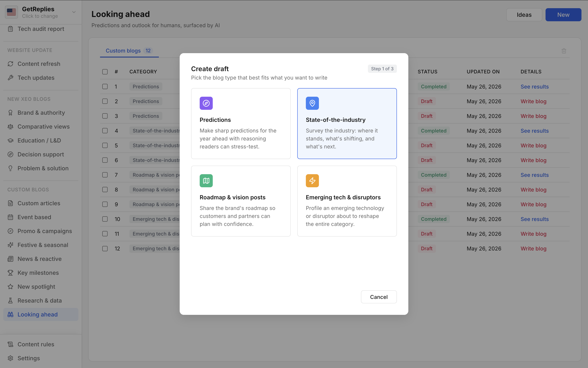Select Looking ahead in sidebar

pyautogui.click(x=41, y=314)
